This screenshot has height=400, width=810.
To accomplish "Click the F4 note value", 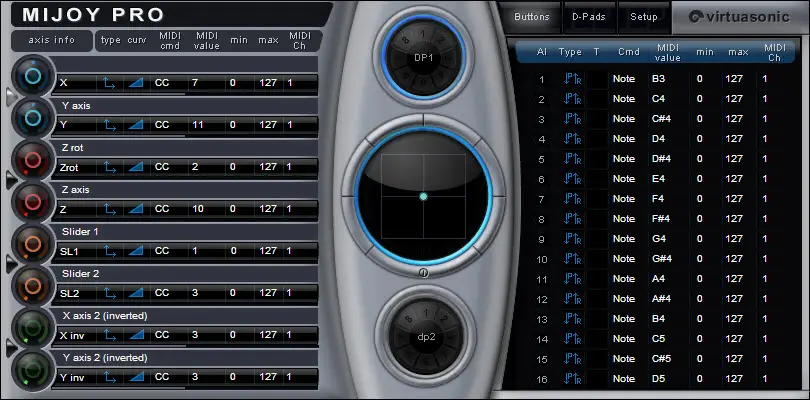I will 658,199.
